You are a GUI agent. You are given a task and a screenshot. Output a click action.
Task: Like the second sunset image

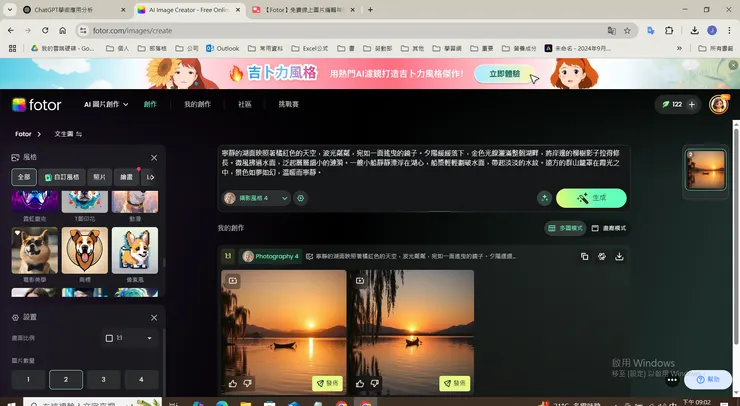(x=360, y=383)
